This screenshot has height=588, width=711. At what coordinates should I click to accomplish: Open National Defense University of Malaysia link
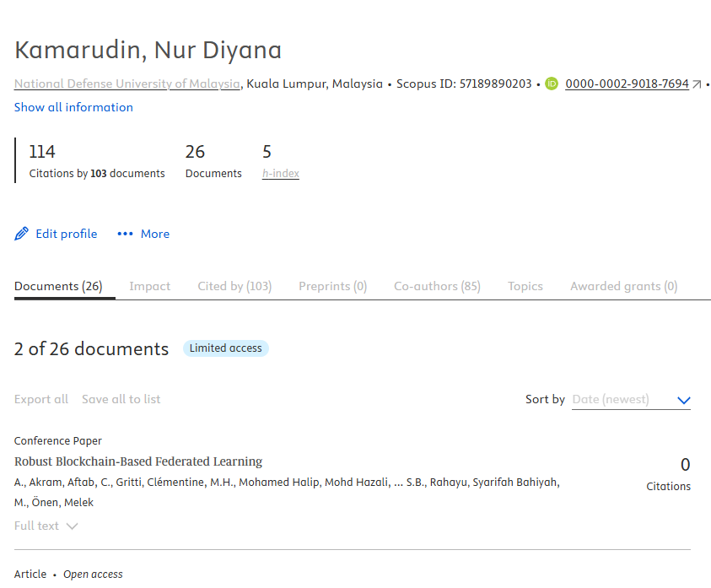click(x=127, y=84)
